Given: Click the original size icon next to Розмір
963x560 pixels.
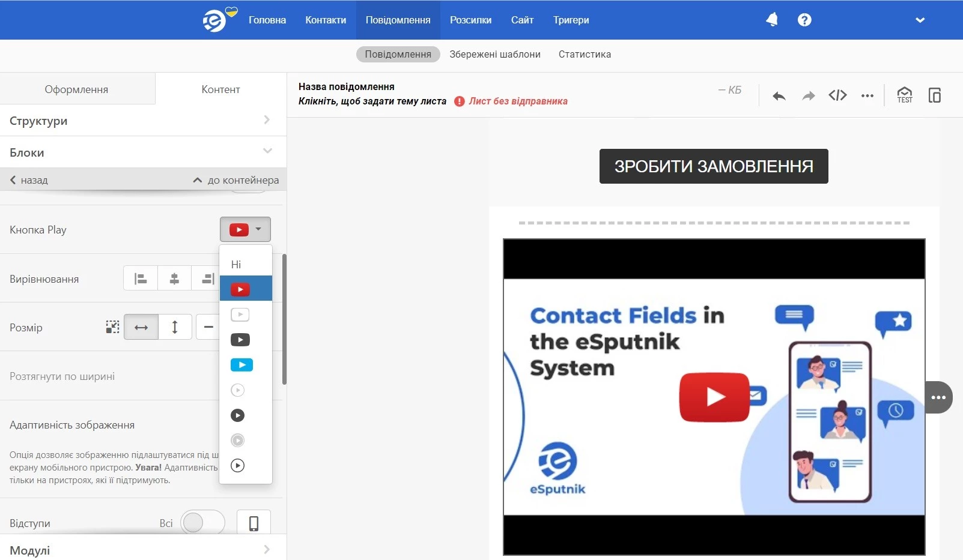Looking at the screenshot, I should tap(112, 327).
